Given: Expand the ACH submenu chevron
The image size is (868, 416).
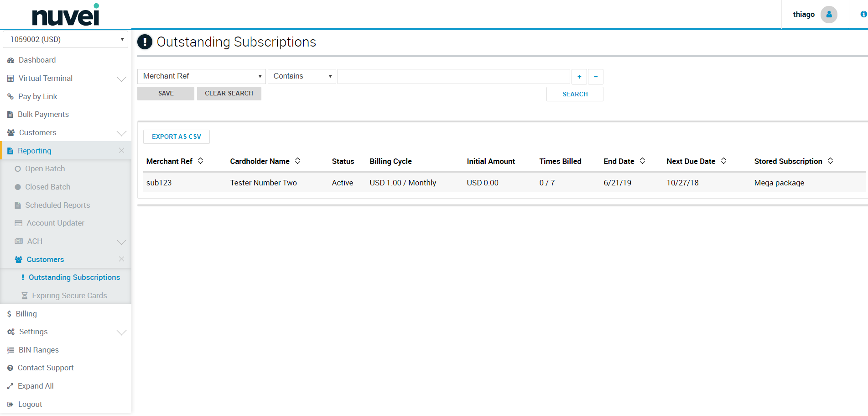Looking at the screenshot, I should (x=121, y=242).
